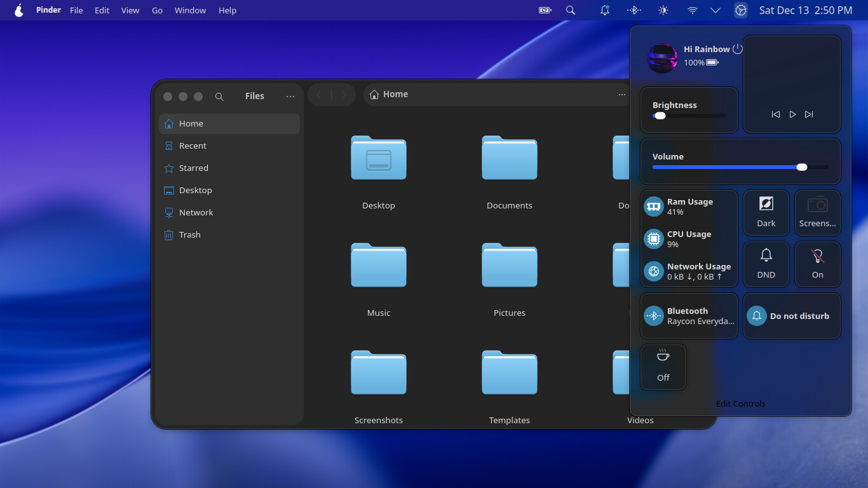Click the power icon next to Hi Rainbow

tap(737, 49)
